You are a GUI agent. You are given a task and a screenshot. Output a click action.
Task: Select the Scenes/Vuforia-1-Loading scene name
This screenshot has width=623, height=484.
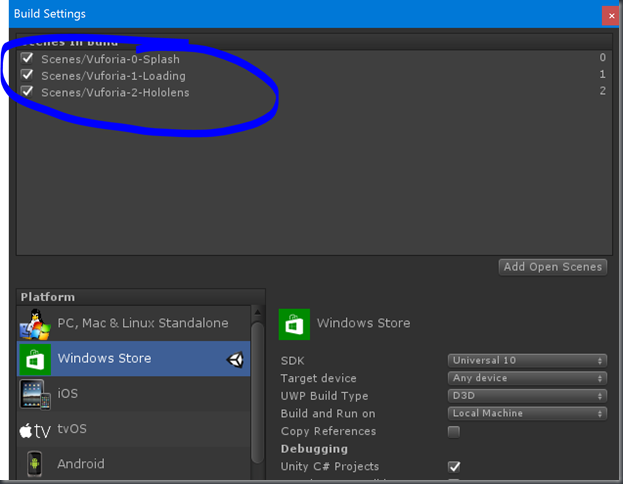pyautogui.click(x=113, y=76)
